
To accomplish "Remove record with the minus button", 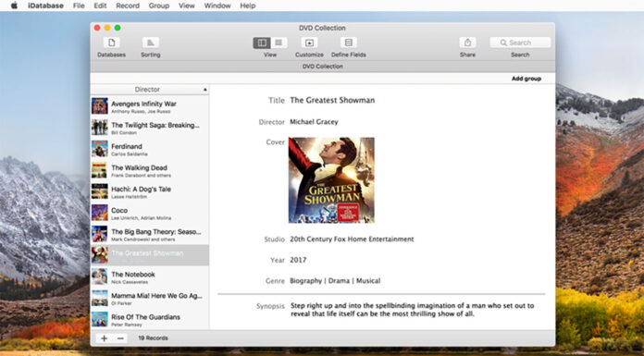I will coord(120,338).
